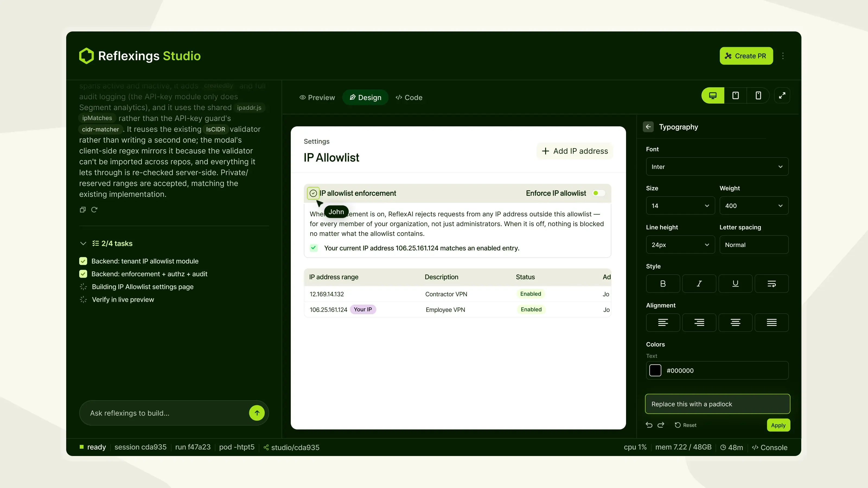The image size is (868, 488).
Task: Redo the last design change
Action: (x=661, y=425)
